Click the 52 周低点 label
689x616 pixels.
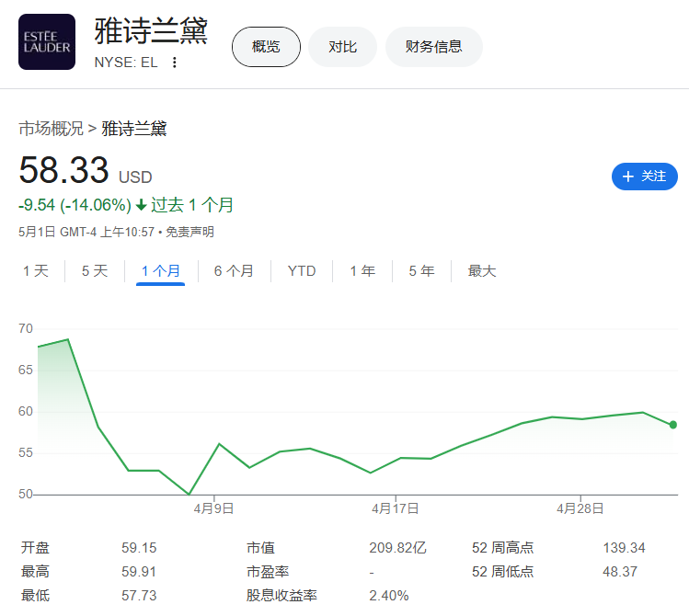[502, 571]
